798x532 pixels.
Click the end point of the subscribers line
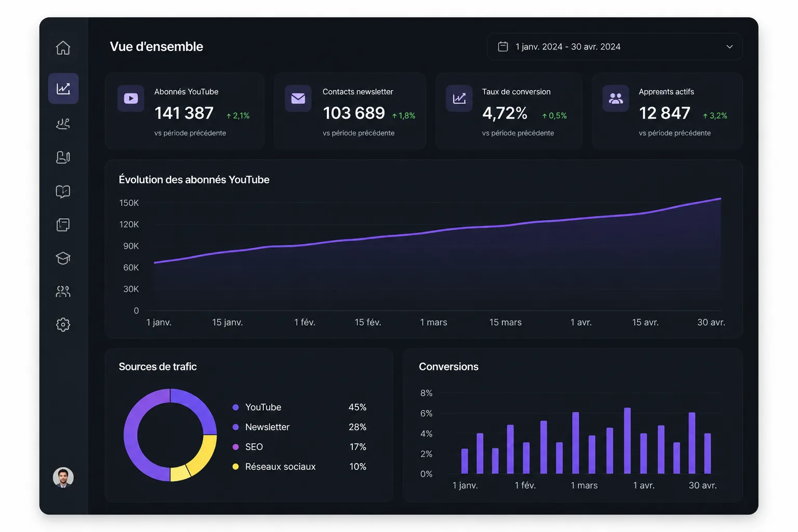tap(720, 198)
